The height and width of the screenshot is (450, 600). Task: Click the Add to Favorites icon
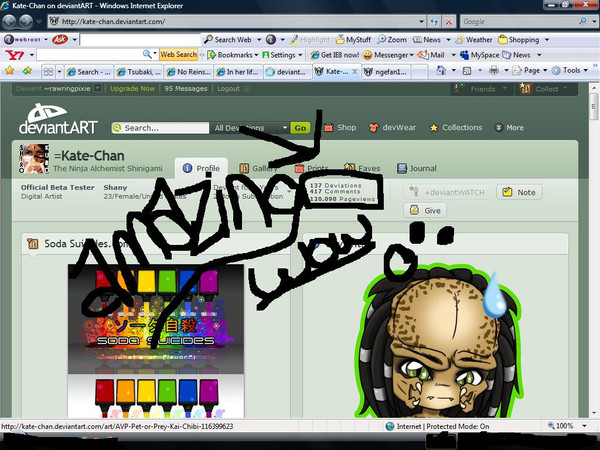[x=27, y=71]
